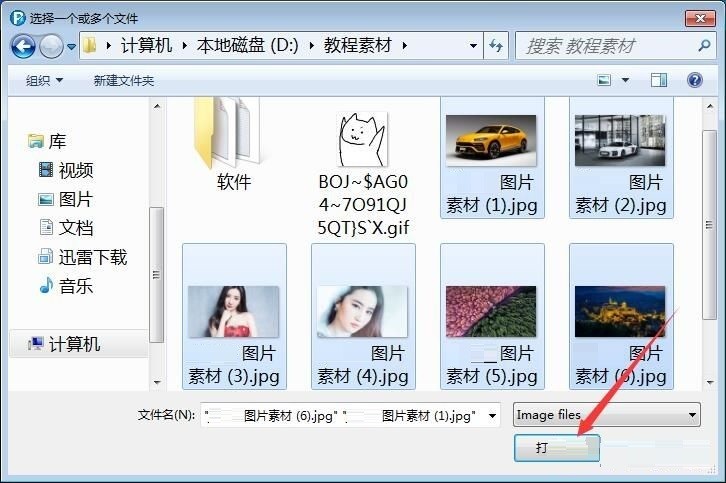Toggle the preview pane button
Image resolution: width=726 pixels, height=483 pixels.
659,81
